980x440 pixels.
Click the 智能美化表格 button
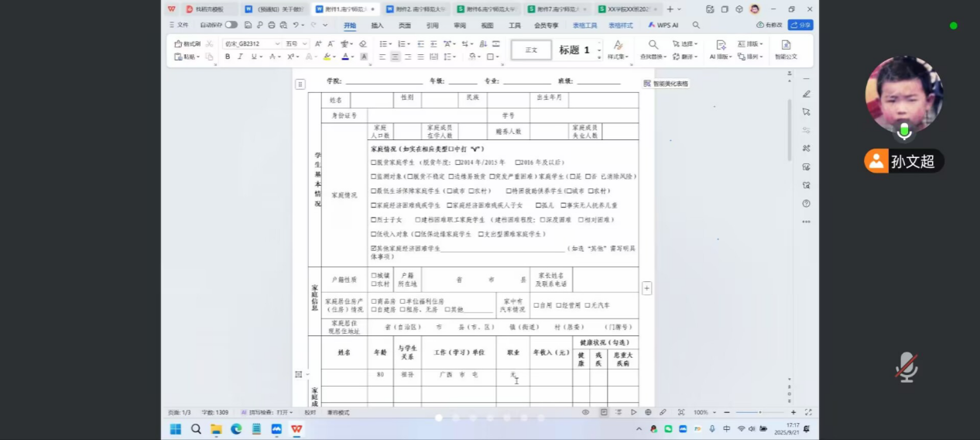click(666, 84)
